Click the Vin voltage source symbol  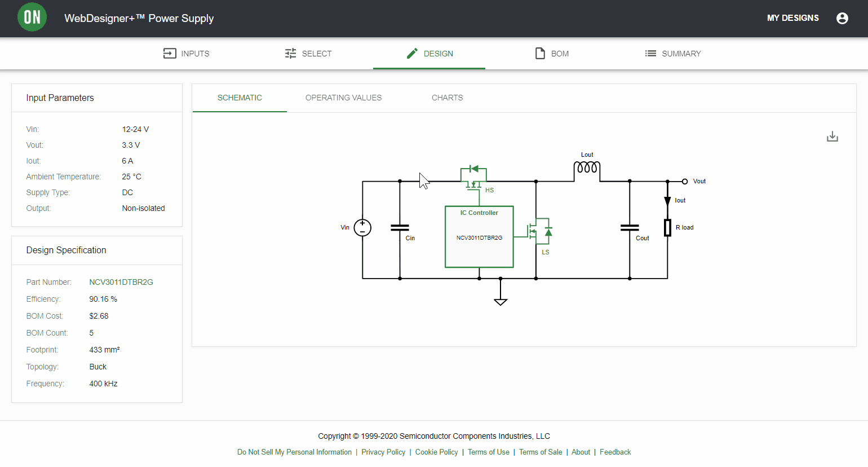[x=362, y=228]
